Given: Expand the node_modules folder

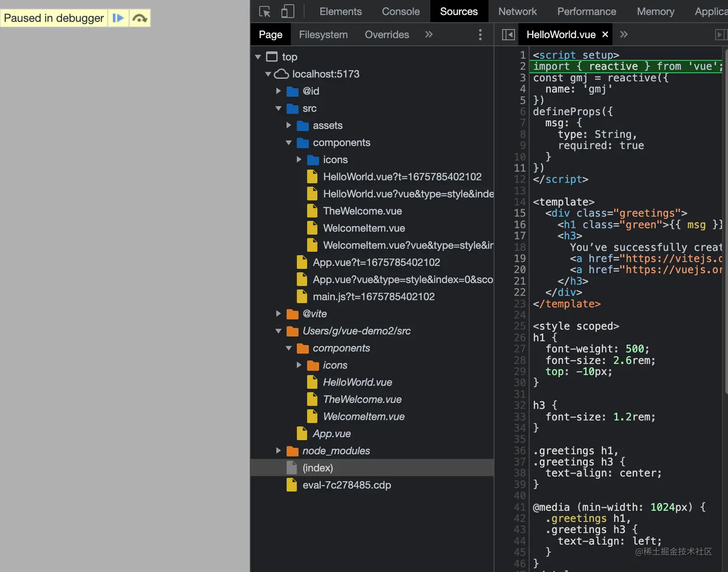Looking at the screenshot, I should pos(278,451).
